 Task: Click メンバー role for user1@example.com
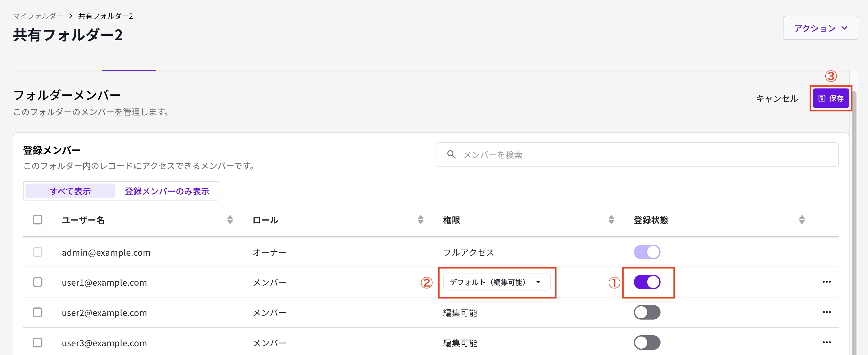point(269,282)
